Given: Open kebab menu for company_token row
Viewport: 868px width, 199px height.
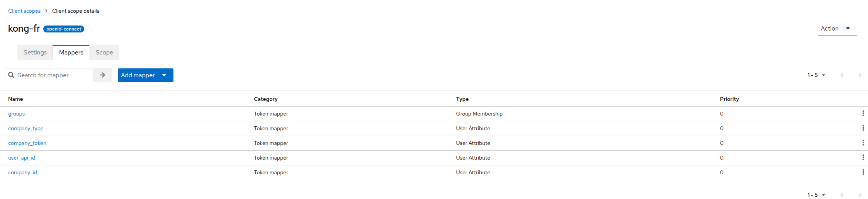Looking at the screenshot, I should [863, 143].
